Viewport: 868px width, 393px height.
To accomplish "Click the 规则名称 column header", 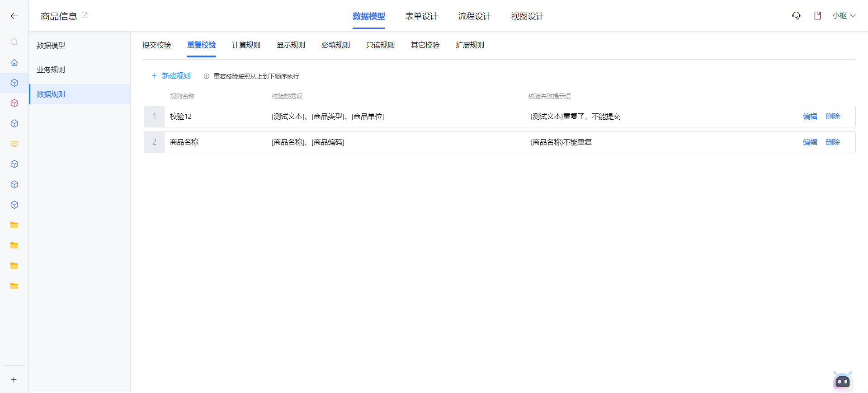I will [182, 96].
